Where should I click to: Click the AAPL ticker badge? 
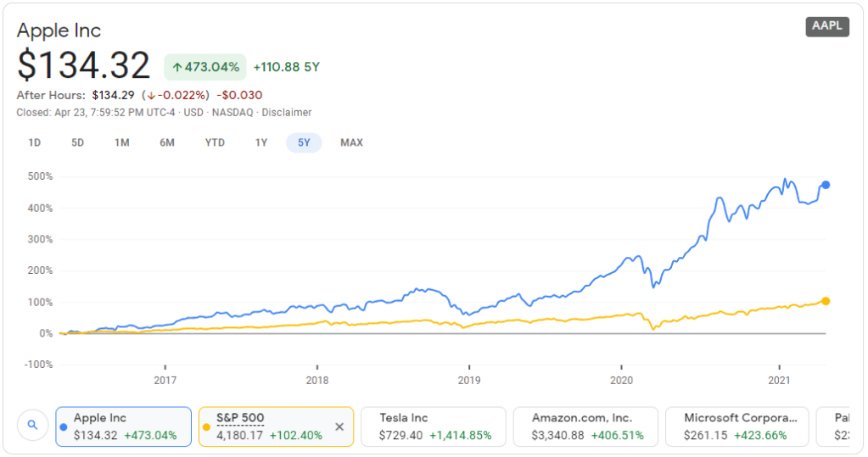point(827,26)
